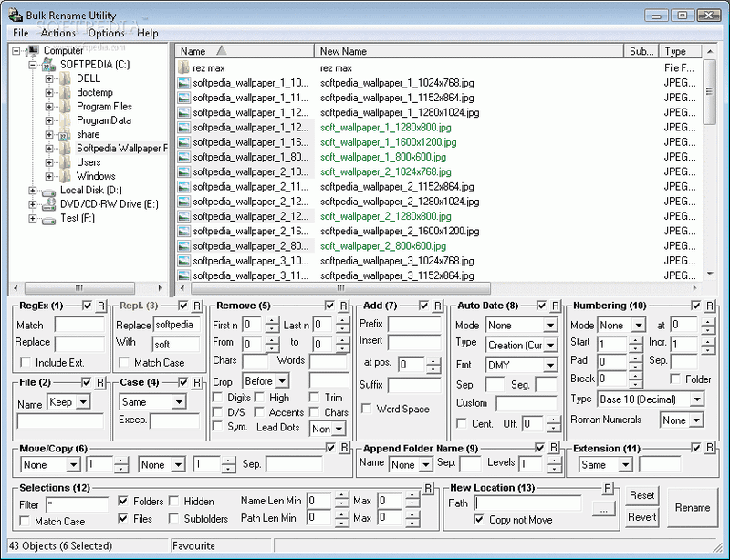Click the DELL folder icon
The height and width of the screenshot is (560, 730).
pos(66,78)
